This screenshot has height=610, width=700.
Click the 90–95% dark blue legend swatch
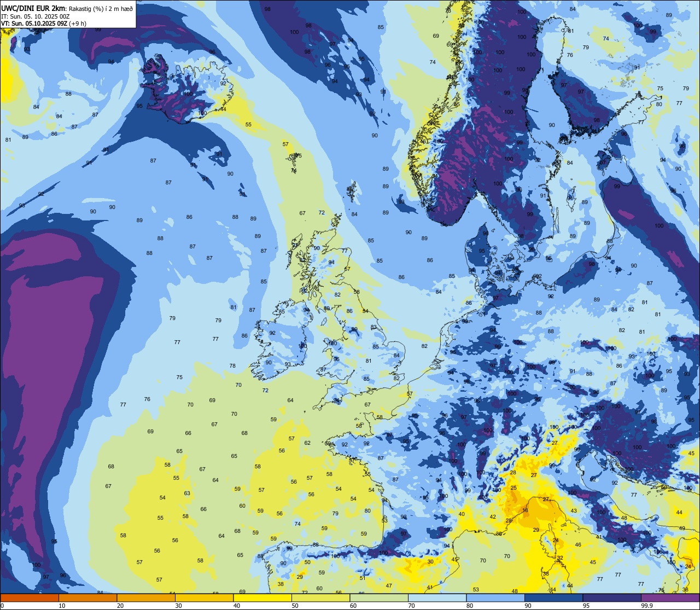(553, 597)
